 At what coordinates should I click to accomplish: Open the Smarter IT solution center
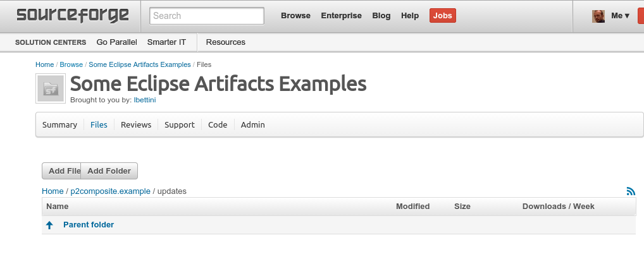(x=166, y=42)
